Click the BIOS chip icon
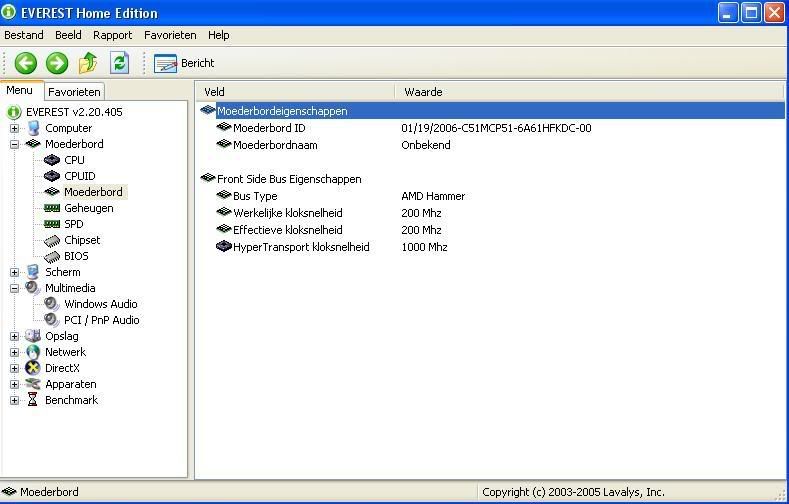The image size is (789, 504). [52, 257]
